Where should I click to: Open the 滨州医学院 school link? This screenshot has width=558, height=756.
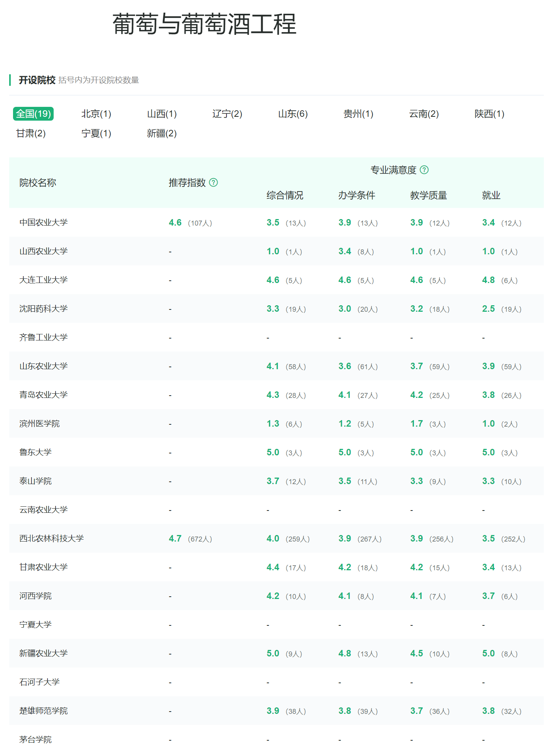39,424
